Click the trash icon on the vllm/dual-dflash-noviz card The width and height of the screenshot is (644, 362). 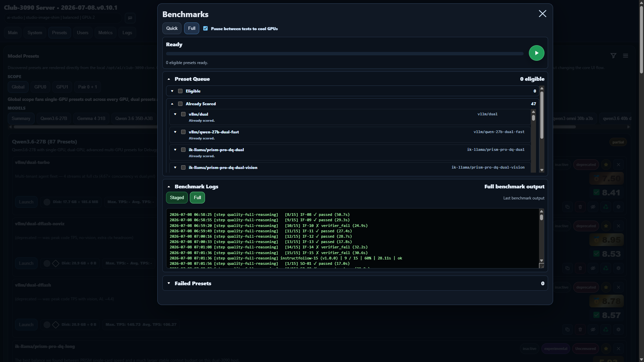(580, 268)
